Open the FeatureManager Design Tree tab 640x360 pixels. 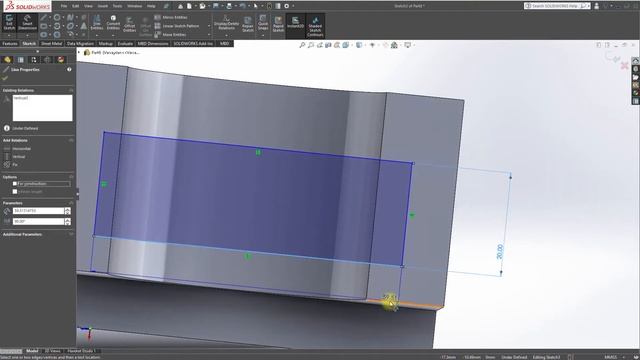(7, 60)
